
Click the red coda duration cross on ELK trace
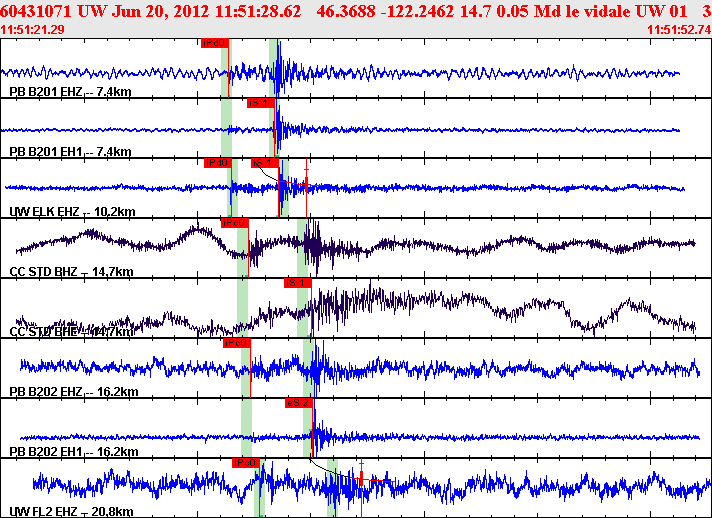pyautogui.click(x=307, y=183)
